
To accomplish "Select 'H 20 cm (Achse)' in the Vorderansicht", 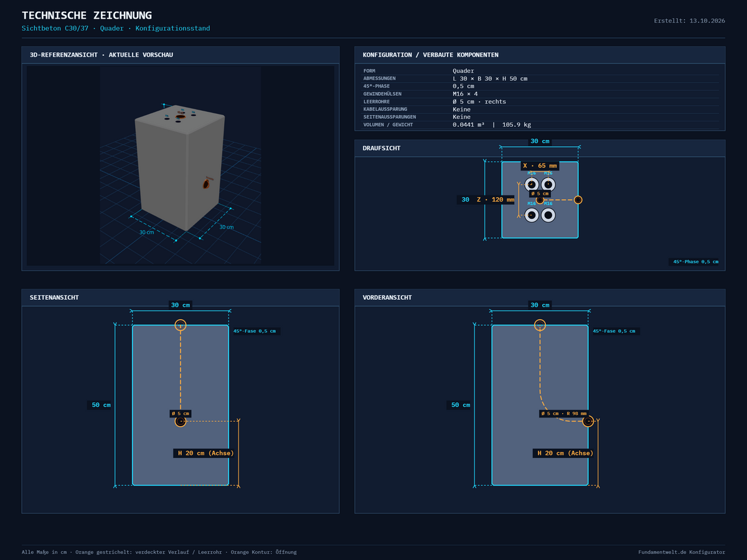I will 565,453.
